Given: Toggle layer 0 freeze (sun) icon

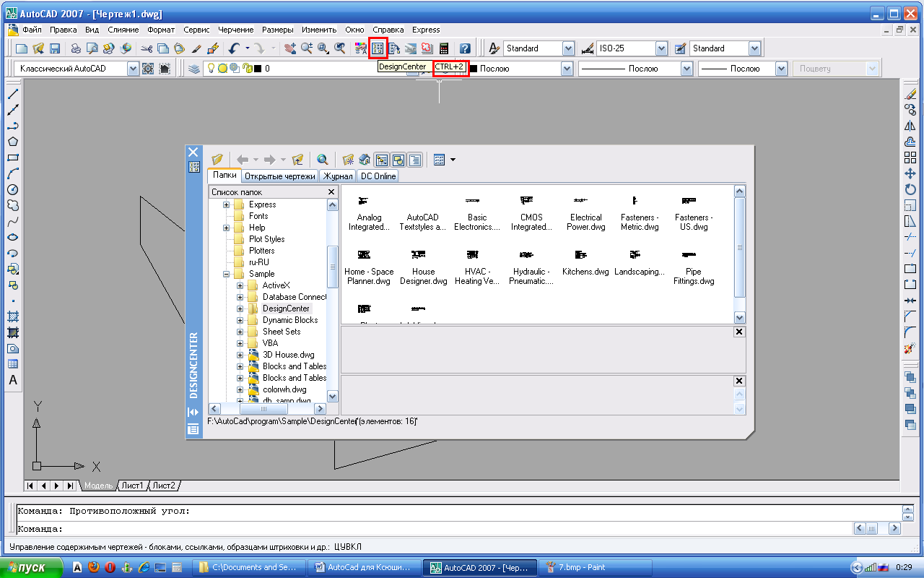Looking at the screenshot, I should pyautogui.click(x=223, y=69).
